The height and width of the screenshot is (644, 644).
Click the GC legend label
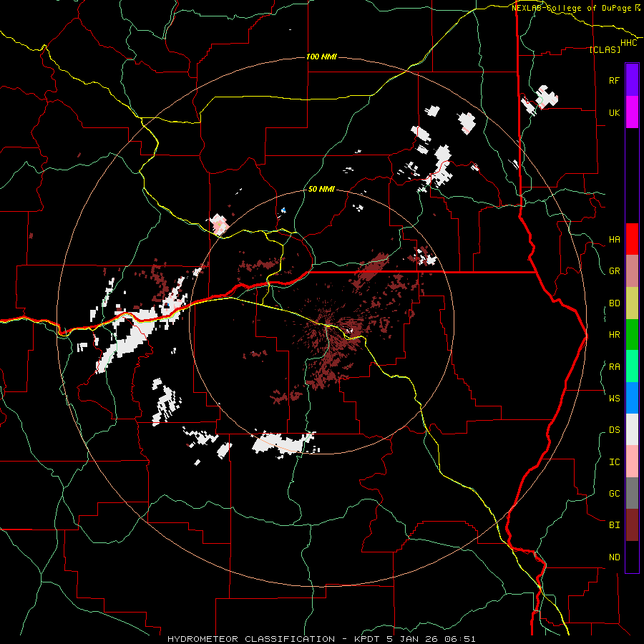pyautogui.click(x=615, y=494)
